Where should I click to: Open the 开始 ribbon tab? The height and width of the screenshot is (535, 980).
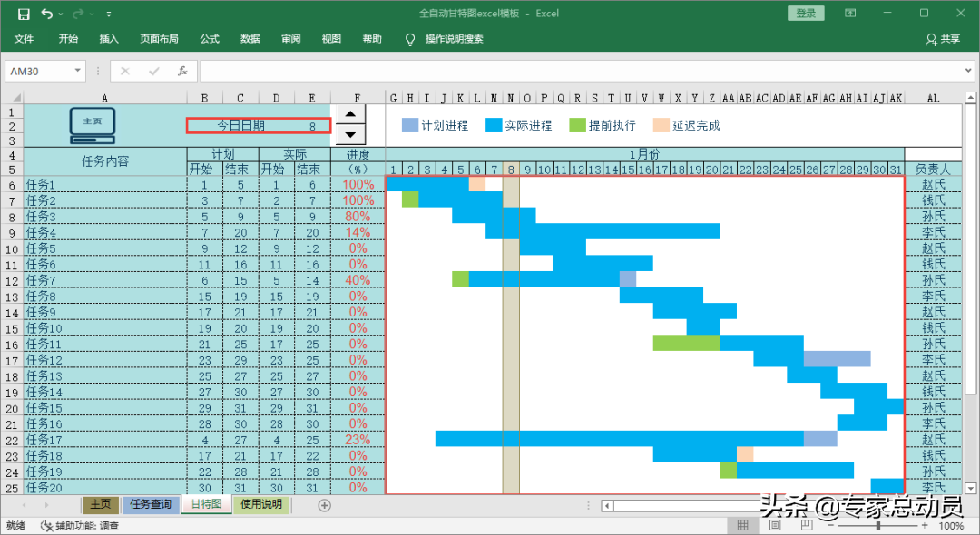coord(68,39)
